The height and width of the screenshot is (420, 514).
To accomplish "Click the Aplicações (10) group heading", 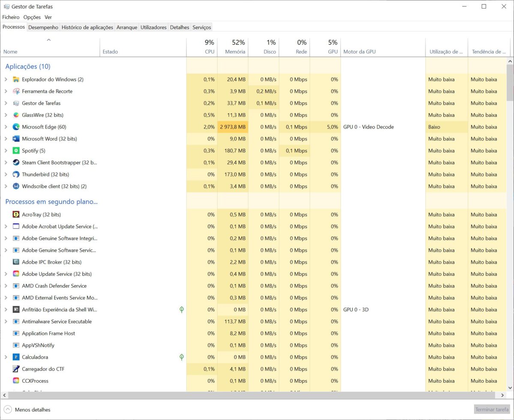I will click(x=28, y=66).
